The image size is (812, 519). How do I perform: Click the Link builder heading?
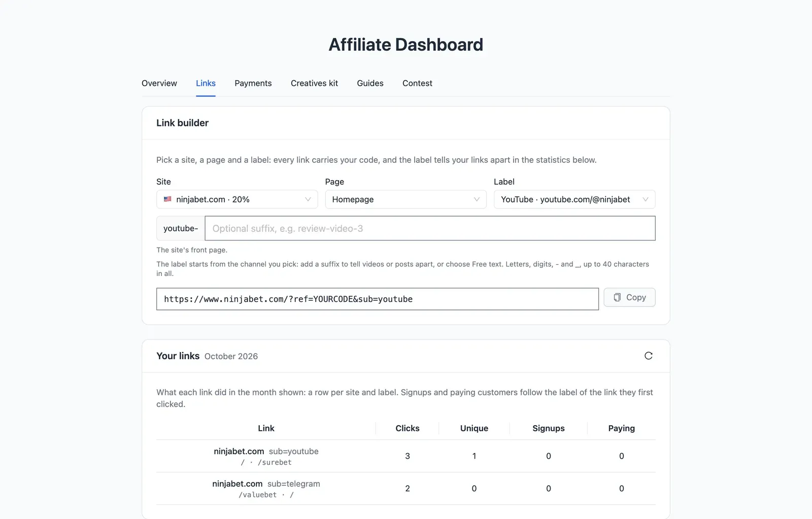(x=182, y=123)
